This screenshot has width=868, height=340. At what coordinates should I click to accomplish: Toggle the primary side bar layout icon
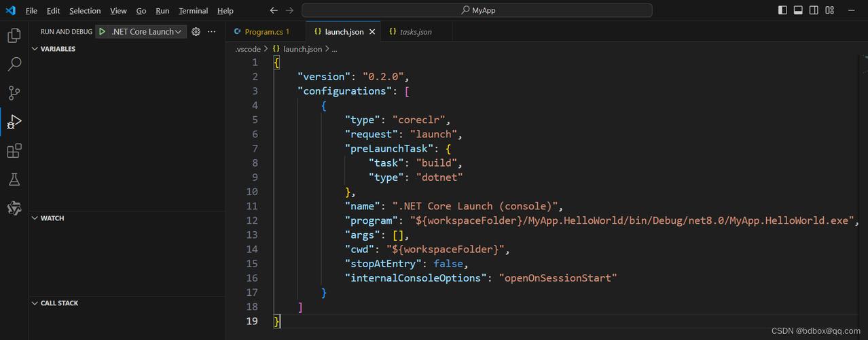(782, 10)
